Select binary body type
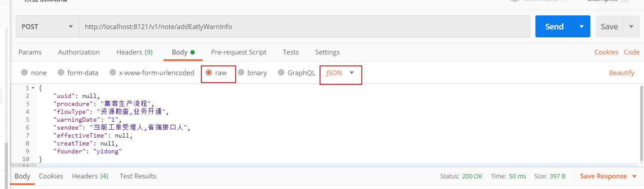The height and width of the screenshot is (189, 644). click(241, 73)
